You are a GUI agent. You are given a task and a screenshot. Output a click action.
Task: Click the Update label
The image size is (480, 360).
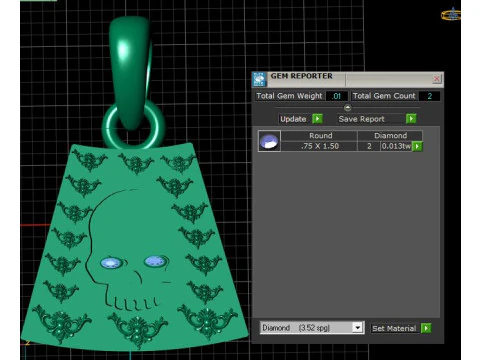293,119
